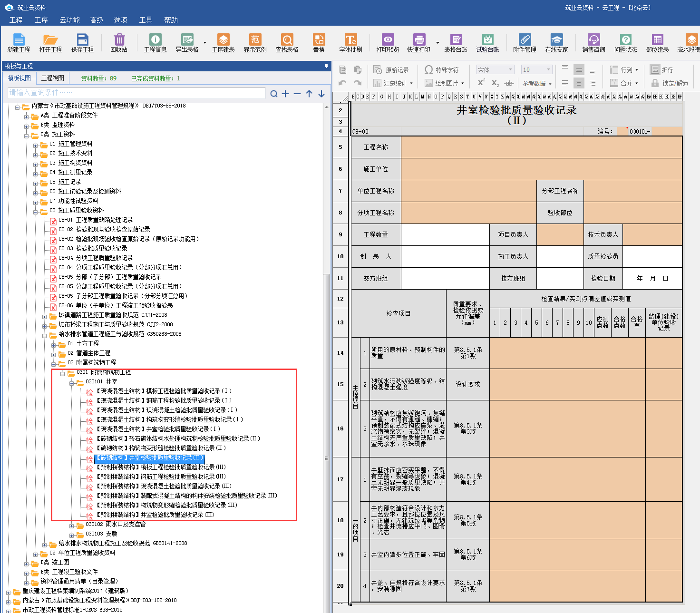Open 部位建表 tool
700x613 pixels.
point(657,43)
